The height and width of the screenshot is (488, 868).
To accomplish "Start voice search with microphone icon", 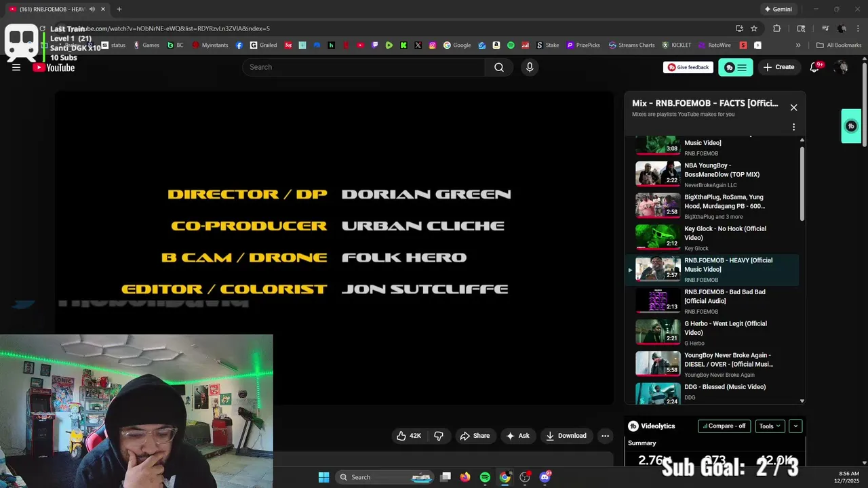I will (530, 67).
